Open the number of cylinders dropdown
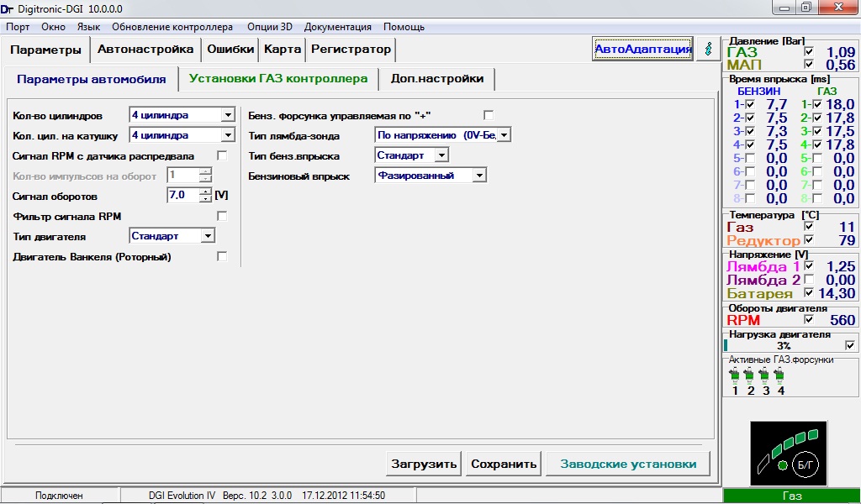The width and height of the screenshot is (861, 504). coord(228,115)
